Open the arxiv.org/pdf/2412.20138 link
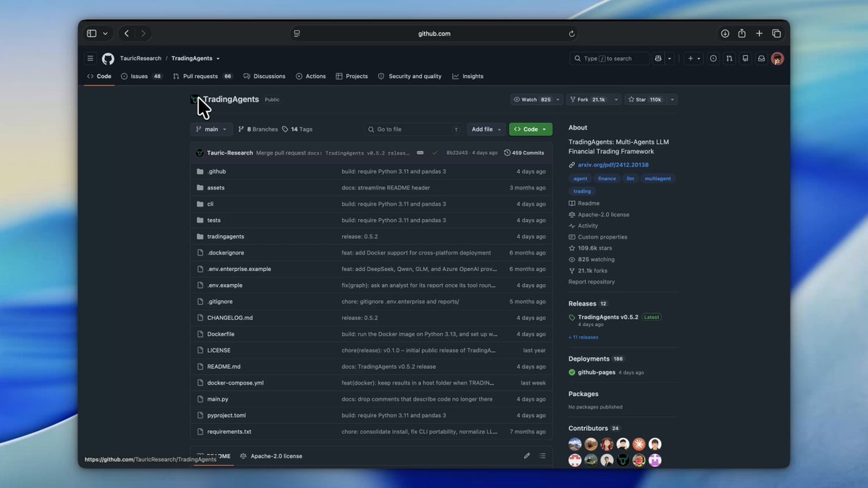Viewport: 868px width, 488px height. tap(613, 165)
